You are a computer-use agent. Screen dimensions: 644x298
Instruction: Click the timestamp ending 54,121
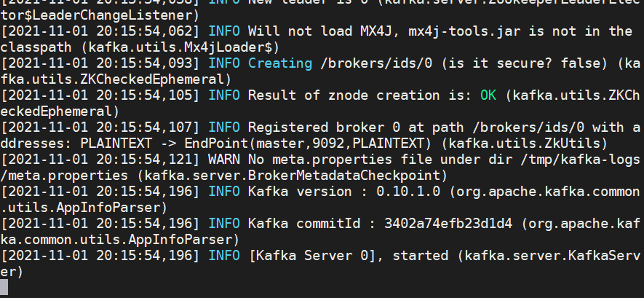(x=100, y=160)
